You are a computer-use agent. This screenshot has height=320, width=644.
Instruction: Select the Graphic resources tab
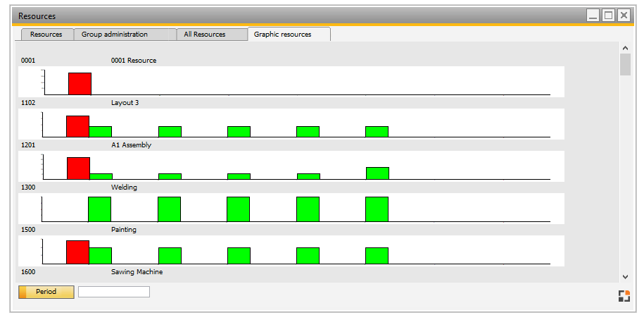[282, 35]
